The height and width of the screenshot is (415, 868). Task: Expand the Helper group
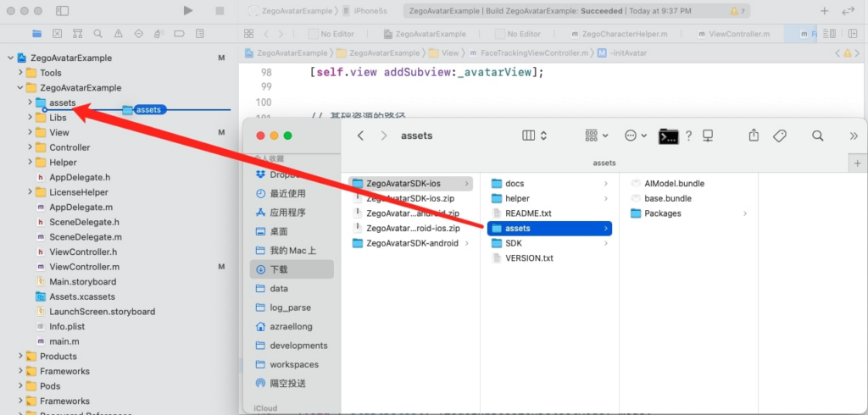click(30, 162)
